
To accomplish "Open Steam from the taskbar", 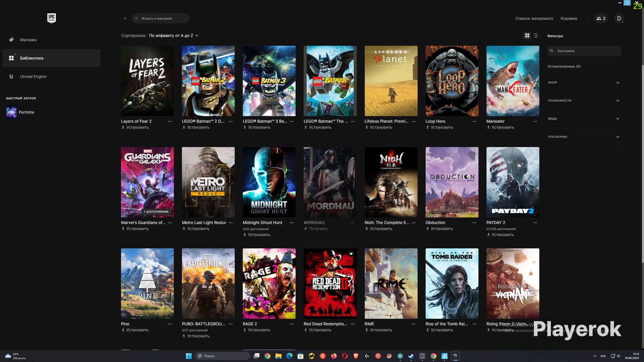I will tap(411, 356).
